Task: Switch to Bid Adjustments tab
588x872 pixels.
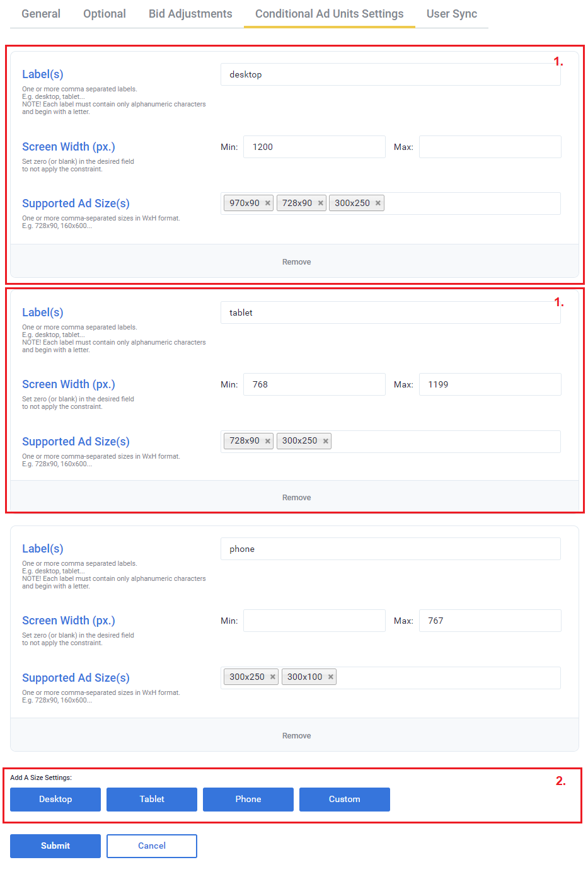Action: (x=190, y=14)
